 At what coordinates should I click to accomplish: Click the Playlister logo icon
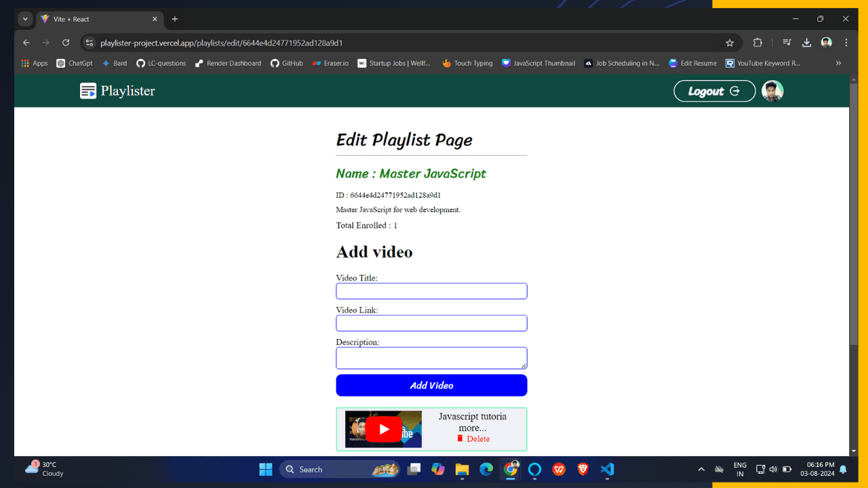(88, 90)
